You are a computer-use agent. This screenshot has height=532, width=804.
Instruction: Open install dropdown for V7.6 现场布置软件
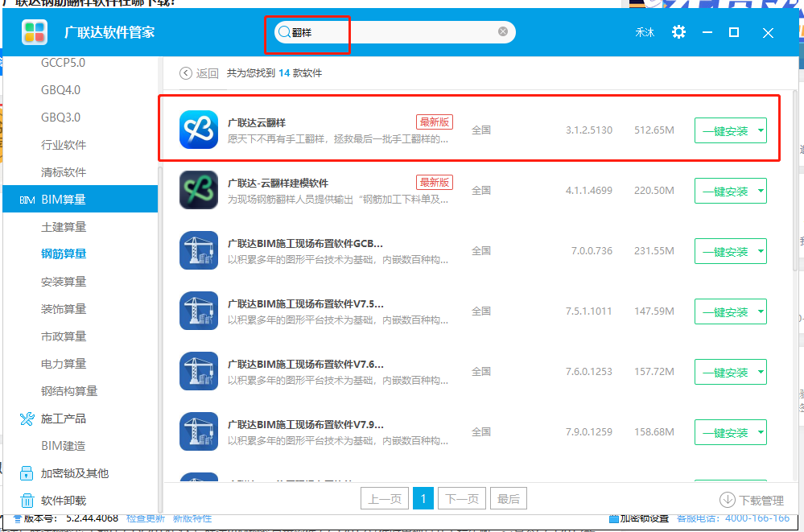pos(761,372)
